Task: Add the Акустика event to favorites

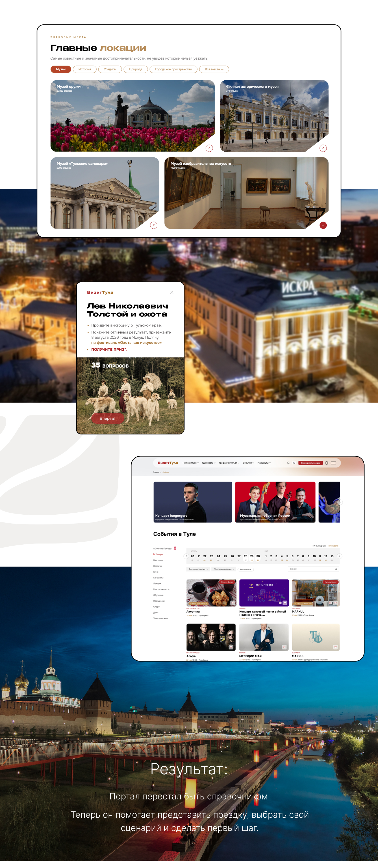Action: click(x=233, y=603)
